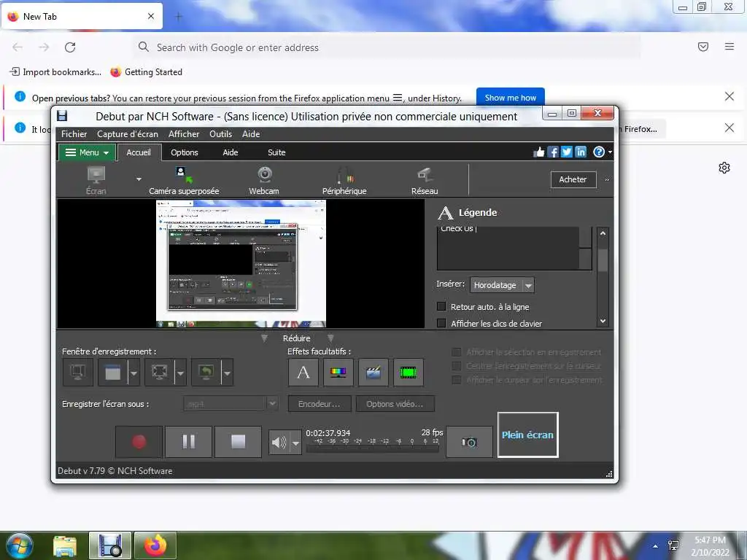This screenshot has height=560, width=747.
Task: Toggle Afficher les clics de clavier
Action: coord(441,323)
